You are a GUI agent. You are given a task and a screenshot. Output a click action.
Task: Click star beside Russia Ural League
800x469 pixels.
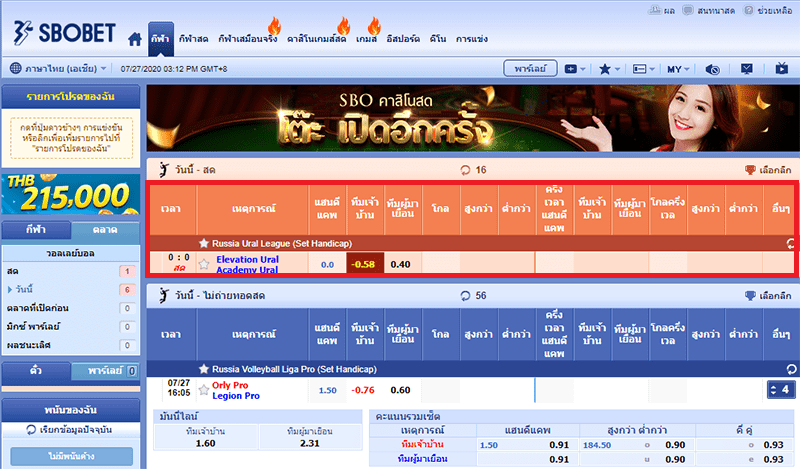click(204, 243)
